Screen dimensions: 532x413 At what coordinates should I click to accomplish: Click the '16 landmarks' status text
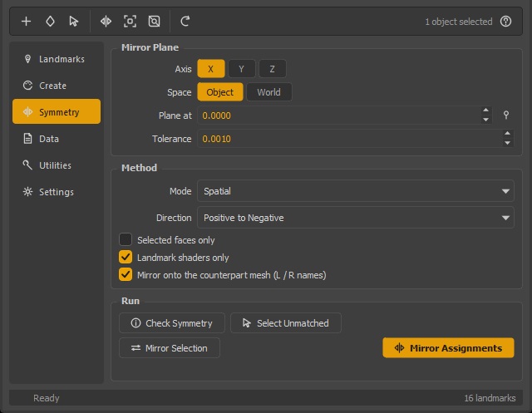[x=490, y=398]
